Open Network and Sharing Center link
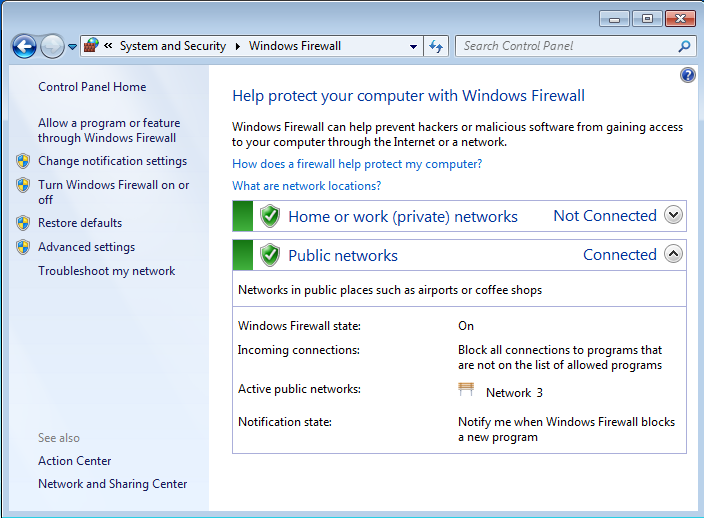Viewport: 704px width, 518px height. pyautogui.click(x=113, y=484)
